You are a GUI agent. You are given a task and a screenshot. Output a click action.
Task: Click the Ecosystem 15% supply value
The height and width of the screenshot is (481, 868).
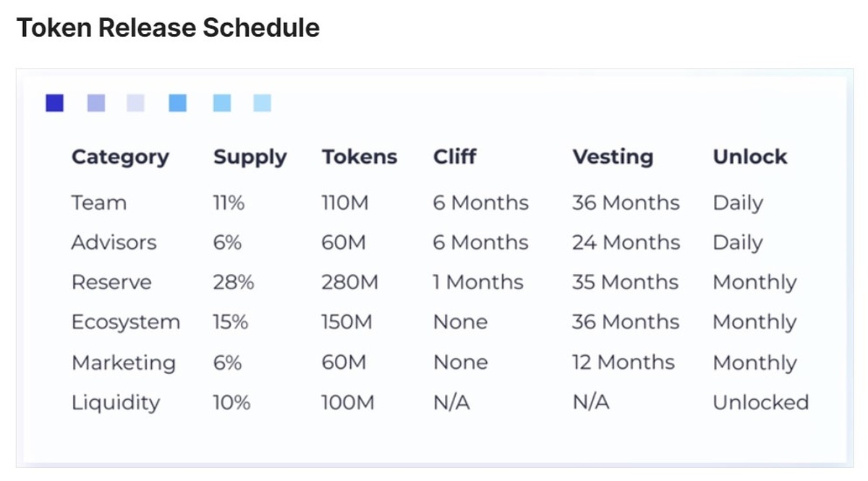click(230, 322)
